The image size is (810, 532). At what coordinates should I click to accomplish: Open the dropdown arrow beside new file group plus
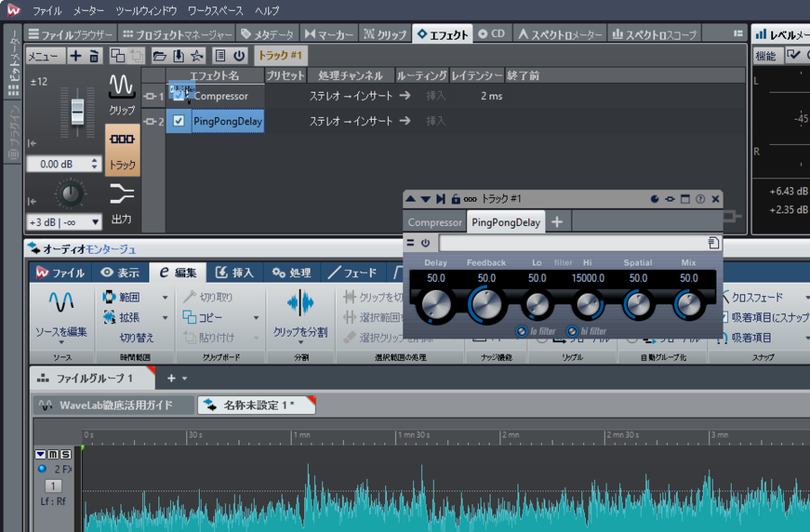tap(184, 379)
